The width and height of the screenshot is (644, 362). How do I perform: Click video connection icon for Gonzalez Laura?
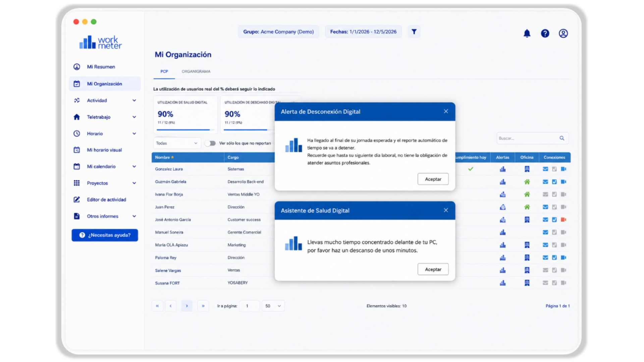(x=563, y=169)
